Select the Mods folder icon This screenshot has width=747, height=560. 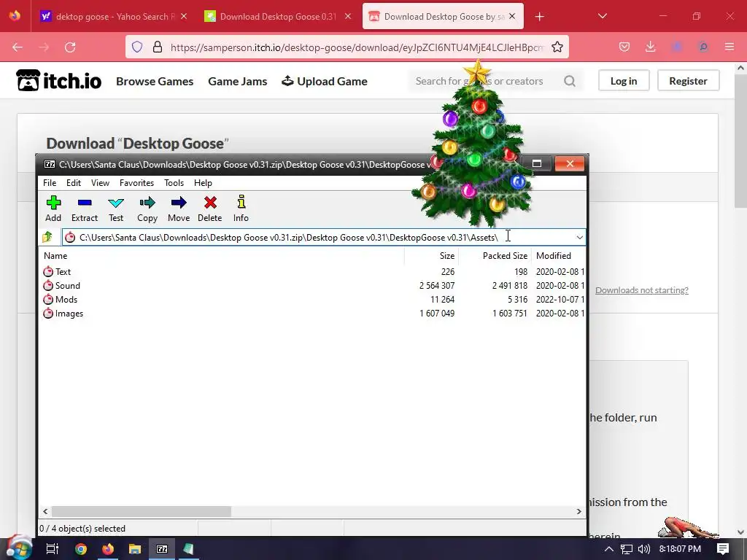pos(48,300)
